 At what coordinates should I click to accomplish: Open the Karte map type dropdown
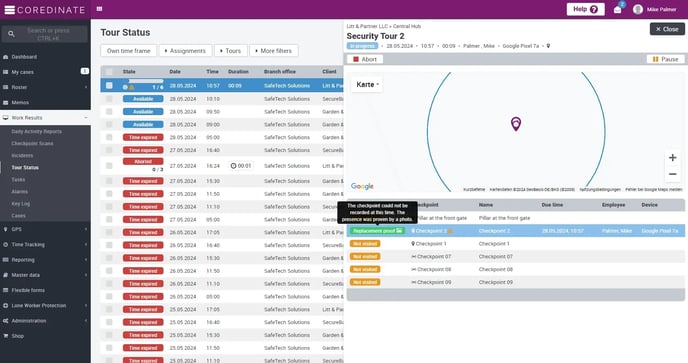pyautogui.click(x=367, y=84)
